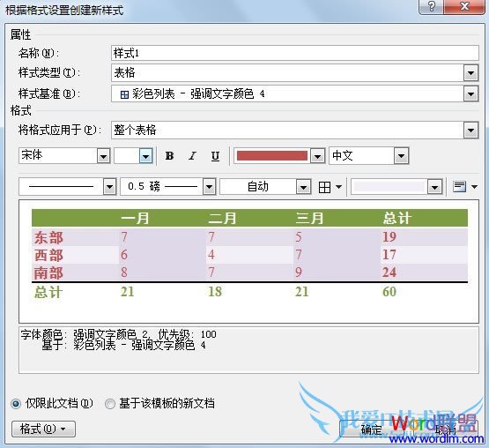This screenshot has height=448, width=489.
Task: Click 东部 row label in preview
Action: [x=48, y=237]
